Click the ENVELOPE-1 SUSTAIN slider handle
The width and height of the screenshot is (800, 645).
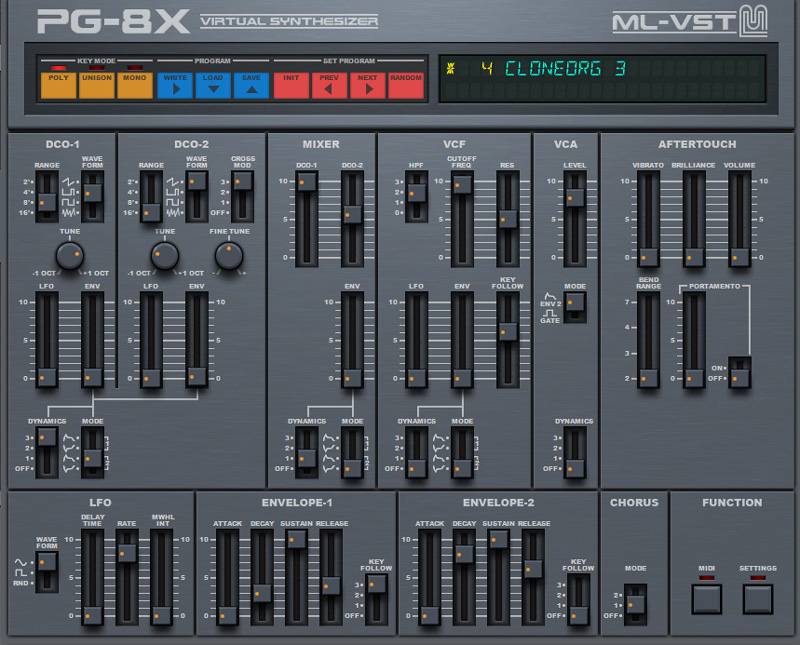tap(296, 539)
